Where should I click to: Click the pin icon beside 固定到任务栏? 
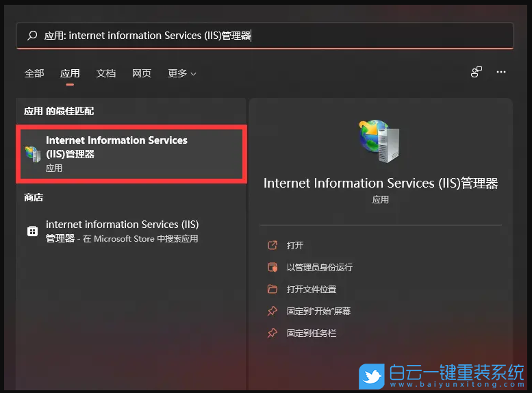click(x=273, y=333)
